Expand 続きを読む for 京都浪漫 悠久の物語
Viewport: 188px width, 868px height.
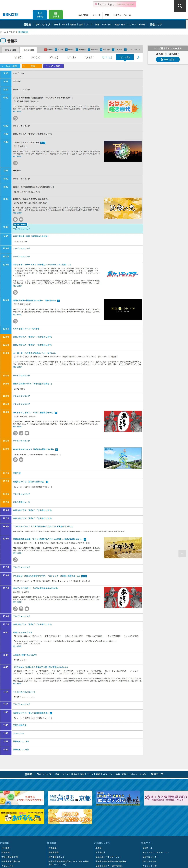pyautogui.click(x=17, y=553)
